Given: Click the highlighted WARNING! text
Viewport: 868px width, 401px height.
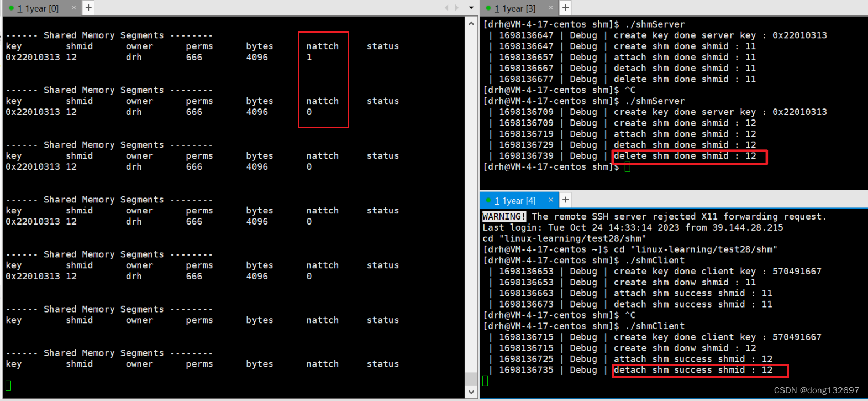Looking at the screenshot, I should [504, 216].
